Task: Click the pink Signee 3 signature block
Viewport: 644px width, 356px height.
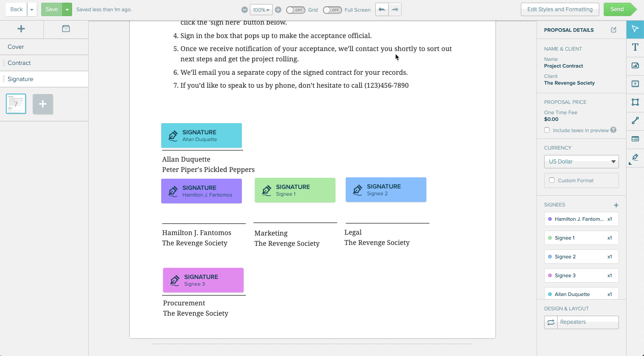Action: 203,280
